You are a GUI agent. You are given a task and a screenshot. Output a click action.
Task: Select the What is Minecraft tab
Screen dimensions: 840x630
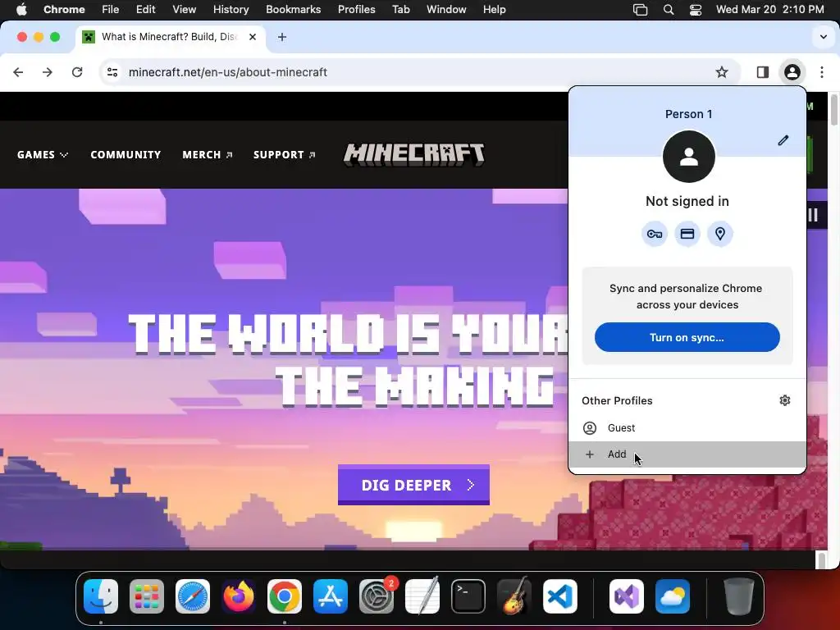pyautogui.click(x=171, y=37)
